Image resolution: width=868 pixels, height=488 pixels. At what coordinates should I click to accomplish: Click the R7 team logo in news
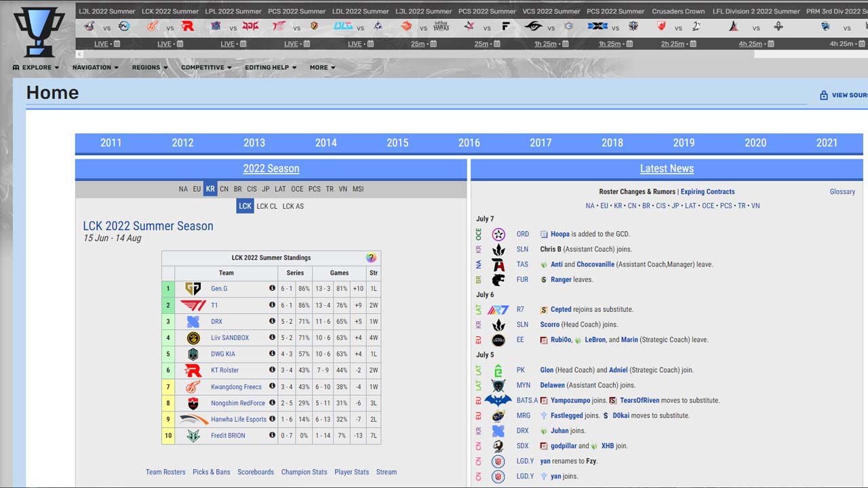498,309
